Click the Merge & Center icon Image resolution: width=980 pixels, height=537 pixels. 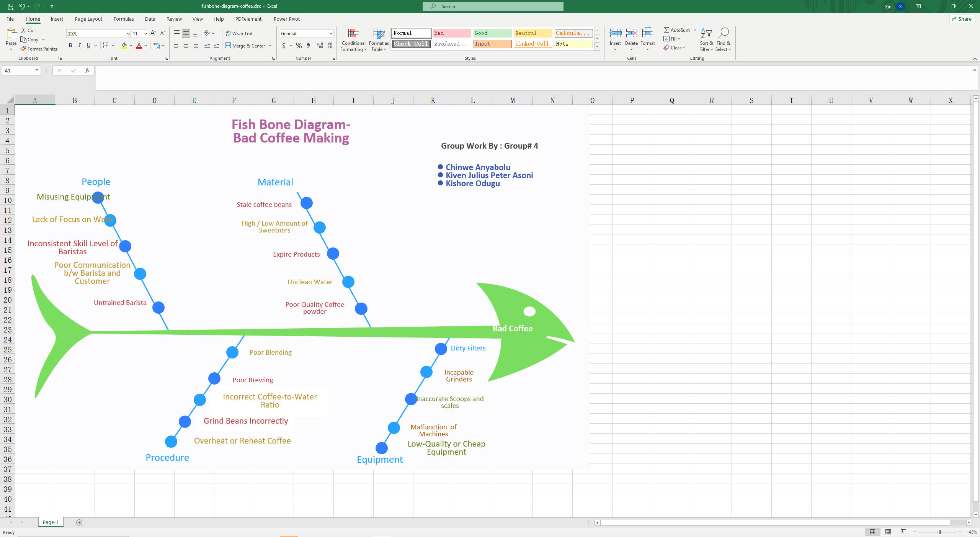pyautogui.click(x=228, y=46)
